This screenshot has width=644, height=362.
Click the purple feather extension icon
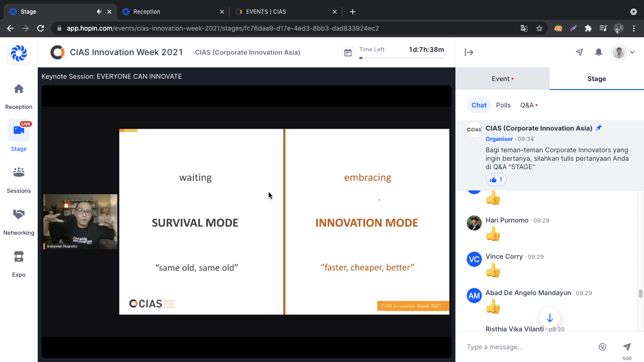pos(573,28)
